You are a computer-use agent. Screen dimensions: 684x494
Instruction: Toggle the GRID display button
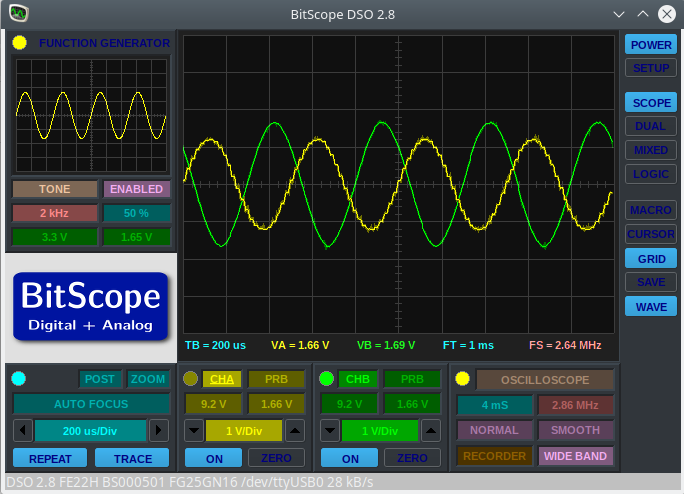click(x=650, y=258)
